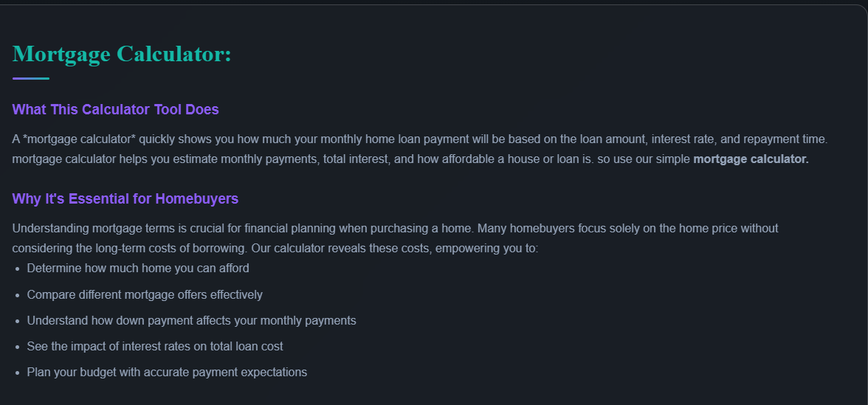Click the Mortgage Calculator main heading
Viewport: 868px width, 405px height.
(122, 55)
